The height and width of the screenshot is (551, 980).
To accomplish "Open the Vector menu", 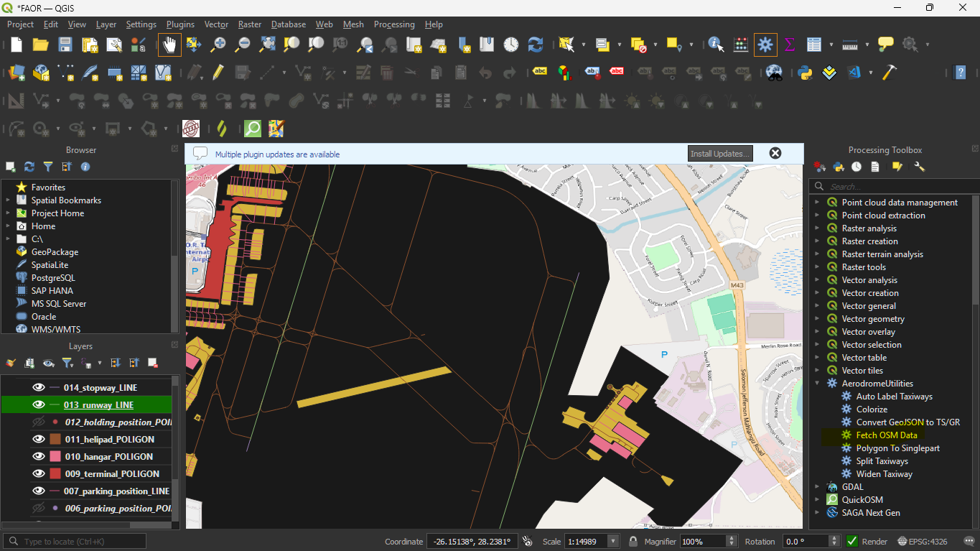I will tap(216, 24).
